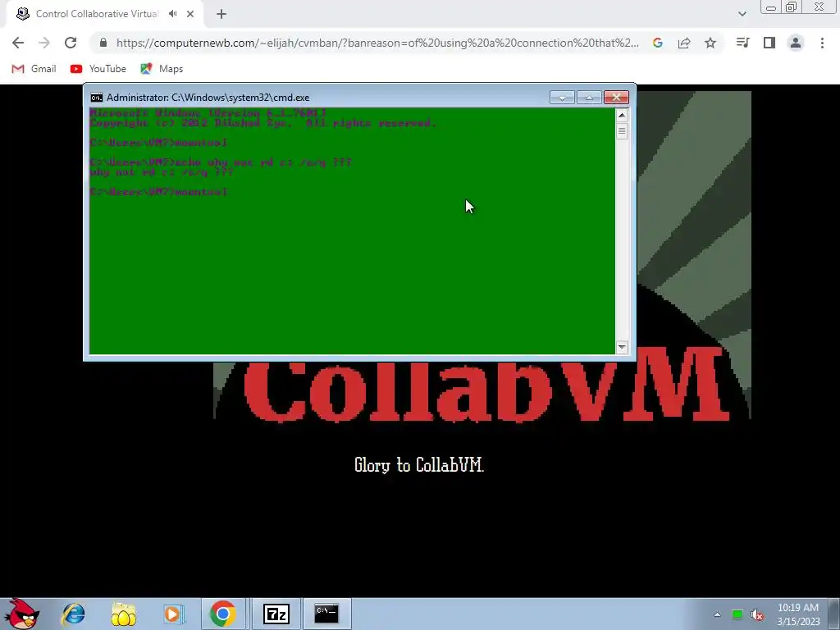Close the Control Collaborative Virtual tab

pyautogui.click(x=190, y=14)
